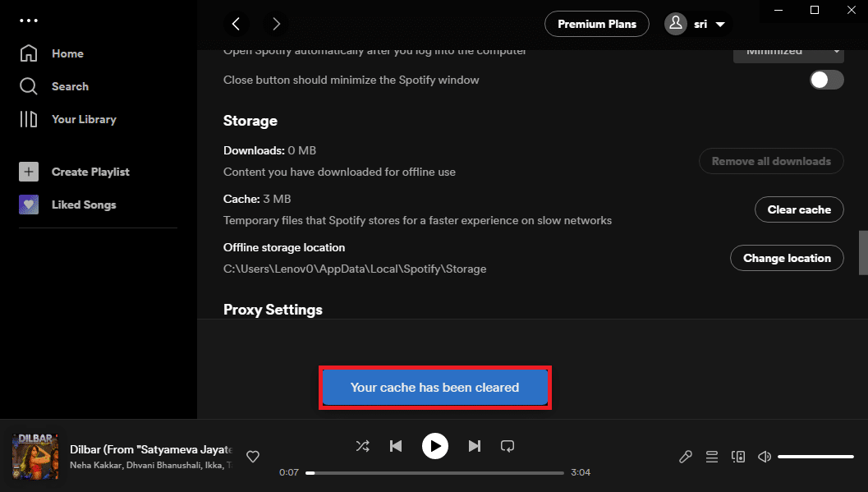Click the 'Temporary files that Spotify stores' description
Viewport: 868px width, 492px height.
[417, 220]
